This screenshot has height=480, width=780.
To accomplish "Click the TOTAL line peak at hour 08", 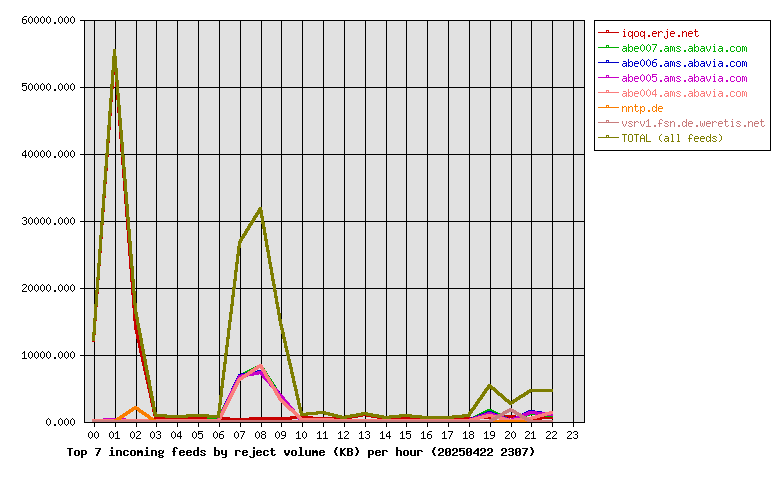I will (x=260, y=209).
